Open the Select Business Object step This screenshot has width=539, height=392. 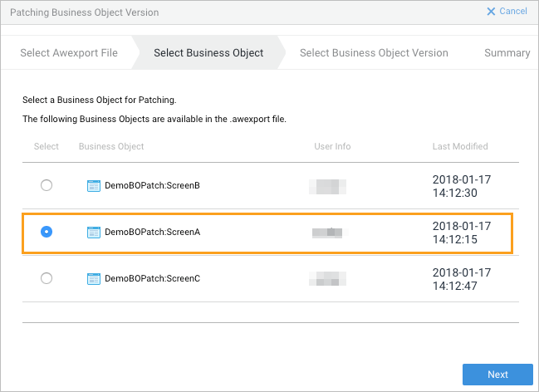coord(208,53)
